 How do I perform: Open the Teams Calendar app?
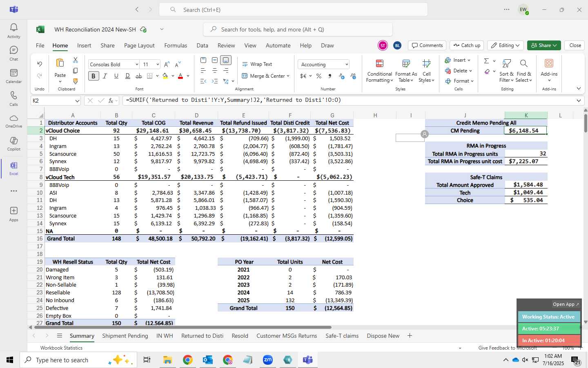(13, 76)
